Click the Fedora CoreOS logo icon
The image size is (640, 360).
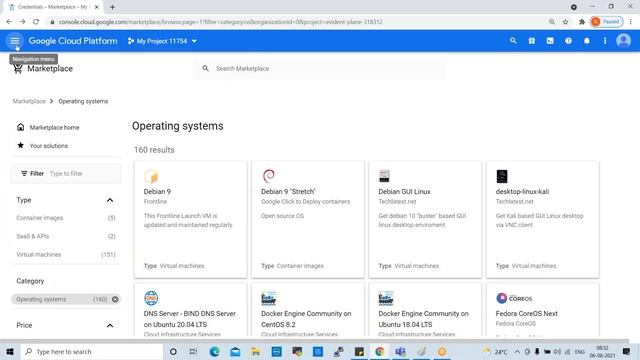click(514, 298)
